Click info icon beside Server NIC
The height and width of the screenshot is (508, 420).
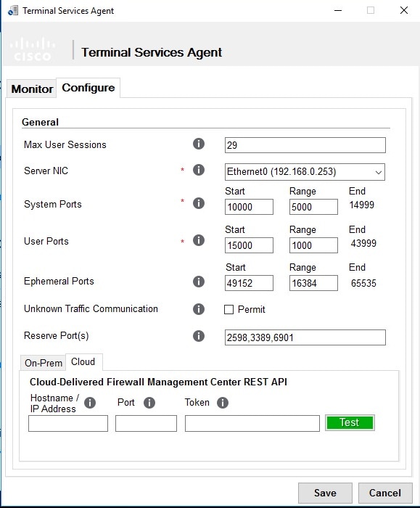click(199, 170)
